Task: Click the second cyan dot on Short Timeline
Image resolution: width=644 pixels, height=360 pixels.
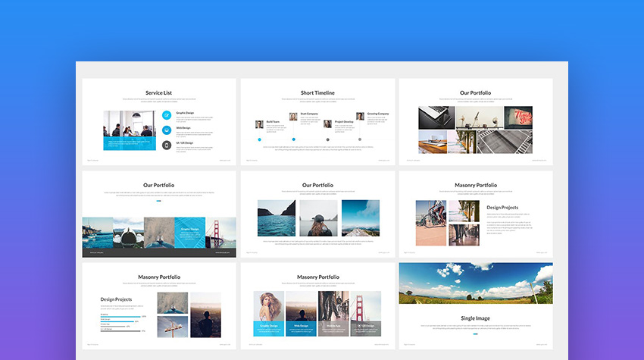Action: pyautogui.click(x=294, y=139)
